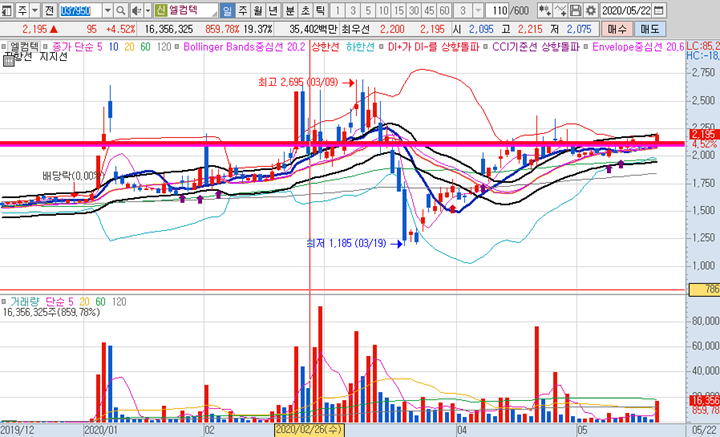Click the left panel toggle icon
Image resolution: width=720 pixels, height=437 pixels.
(6, 10)
